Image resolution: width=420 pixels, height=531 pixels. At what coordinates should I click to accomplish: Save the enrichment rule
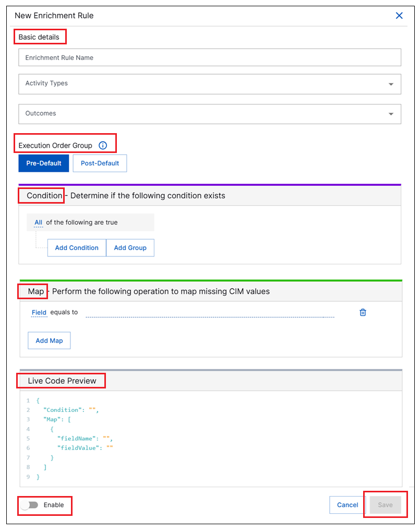(385, 505)
